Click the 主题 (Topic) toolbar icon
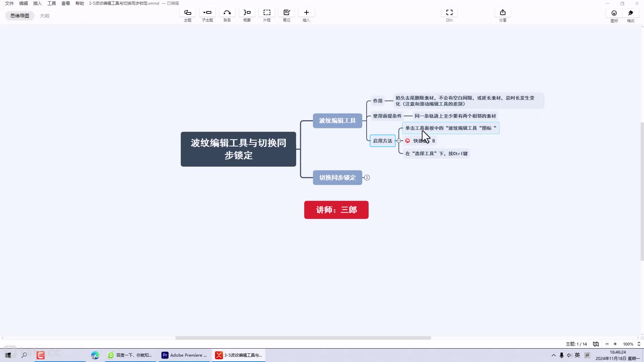The height and width of the screenshot is (362, 644). pos(187,12)
